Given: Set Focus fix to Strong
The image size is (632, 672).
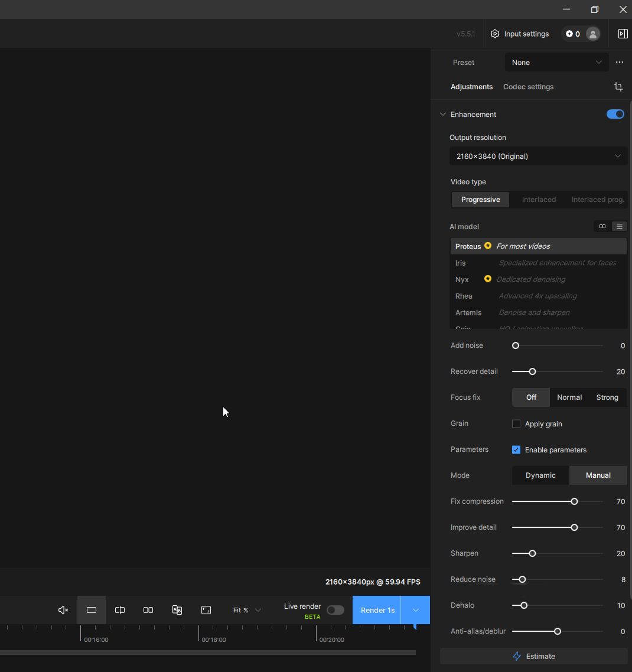Looking at the screenshot, I should coord(607,397).
